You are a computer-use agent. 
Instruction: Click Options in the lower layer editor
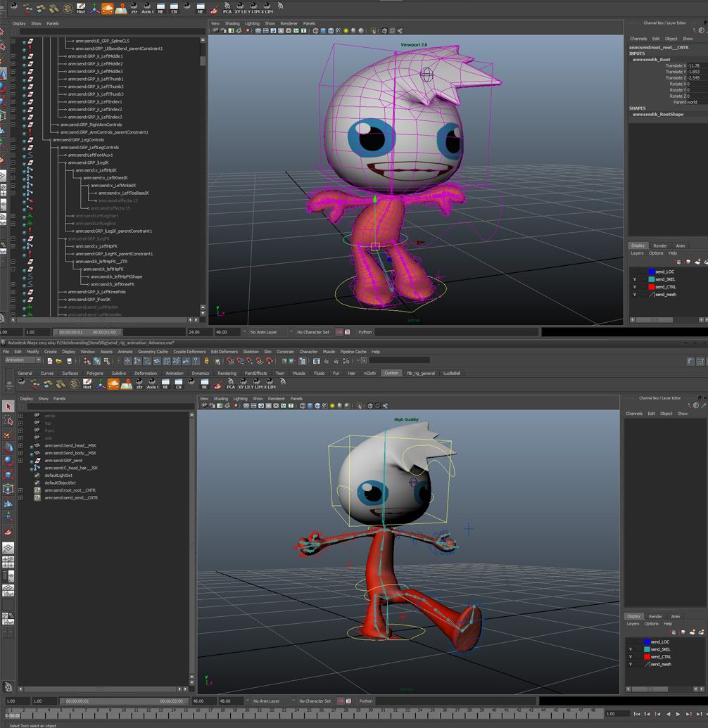651,623
